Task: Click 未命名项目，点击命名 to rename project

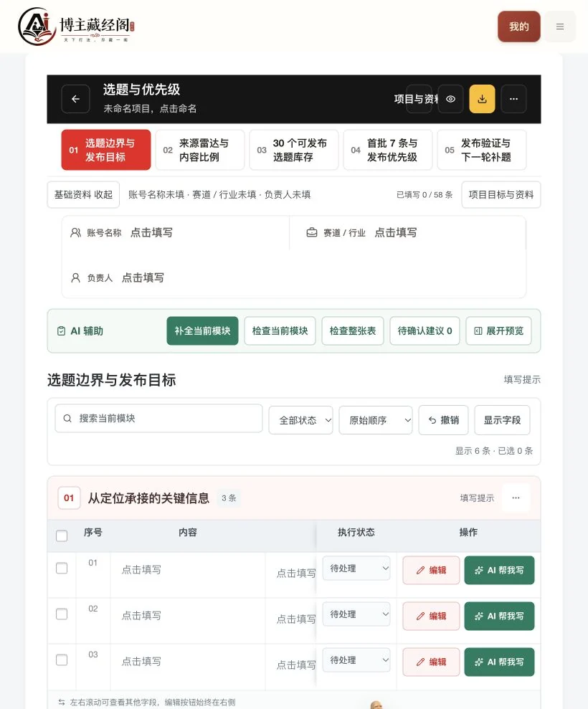Action: [x=150, y=108]
